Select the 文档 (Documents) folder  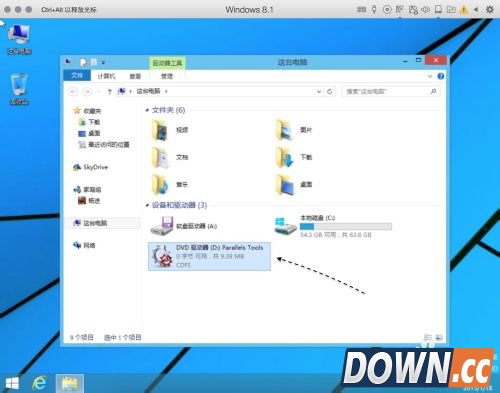170,157
